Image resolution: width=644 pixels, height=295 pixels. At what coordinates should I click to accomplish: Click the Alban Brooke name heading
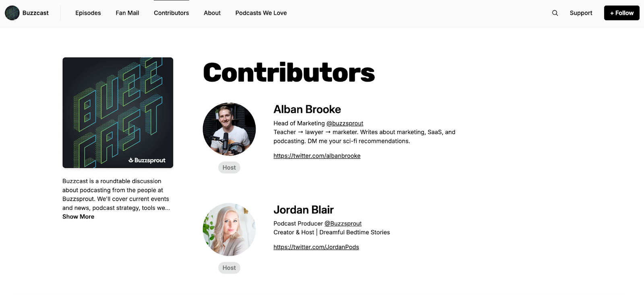(x=307, y=109)
